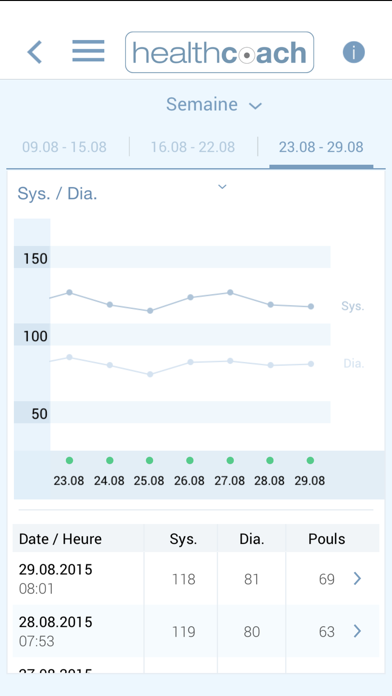Open the info icon
The width and height of the screenshot is (392, 696).
(x=353, y=52)
